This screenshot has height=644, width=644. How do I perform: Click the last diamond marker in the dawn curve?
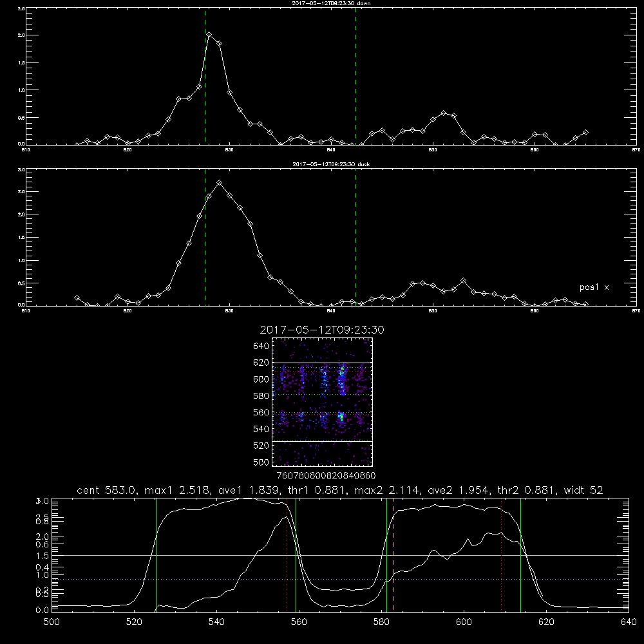585,132
